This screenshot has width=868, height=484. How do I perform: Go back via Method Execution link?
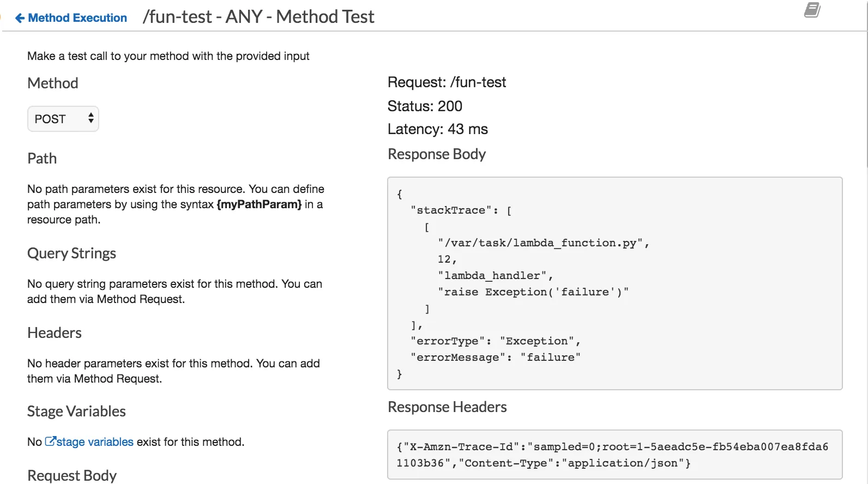click(77, 18)
